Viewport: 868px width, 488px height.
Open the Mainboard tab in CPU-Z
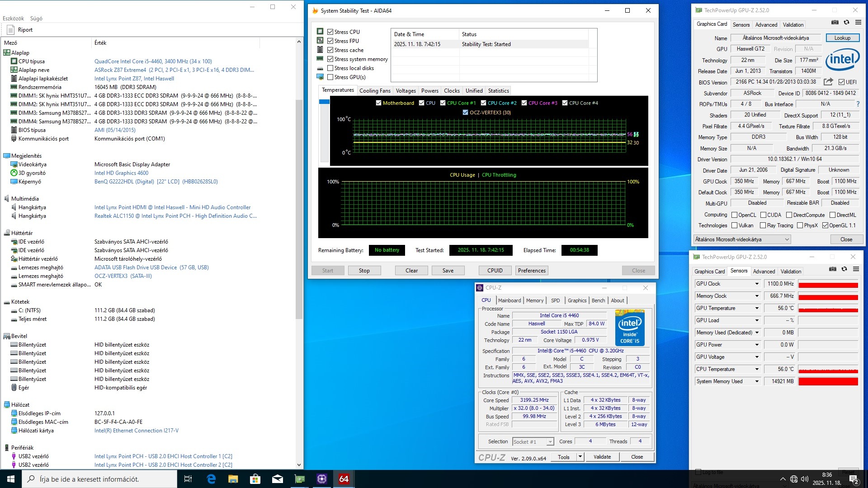(x=509, y=300)
